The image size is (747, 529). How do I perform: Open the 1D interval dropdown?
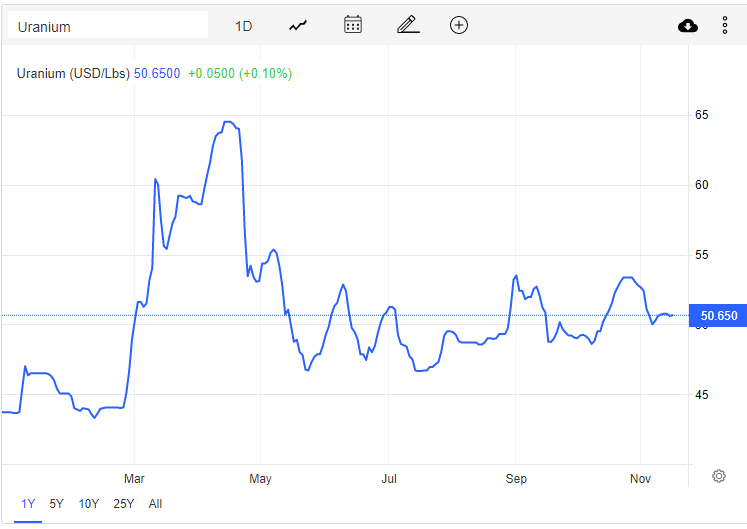(x=243, y=26)
